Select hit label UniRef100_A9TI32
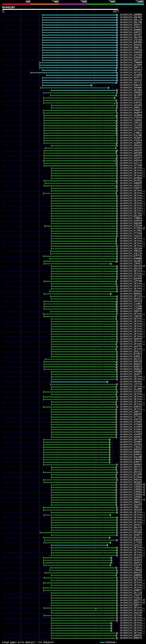Screen dimensions: 146x644 [131, 83]
